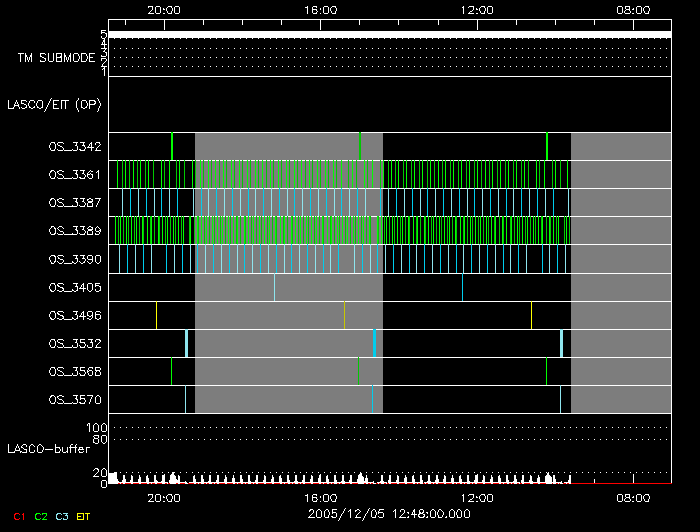Click the 2005/12/05 12:48:00.000 timestamp
700x532 pixels.
coord(389,514)
